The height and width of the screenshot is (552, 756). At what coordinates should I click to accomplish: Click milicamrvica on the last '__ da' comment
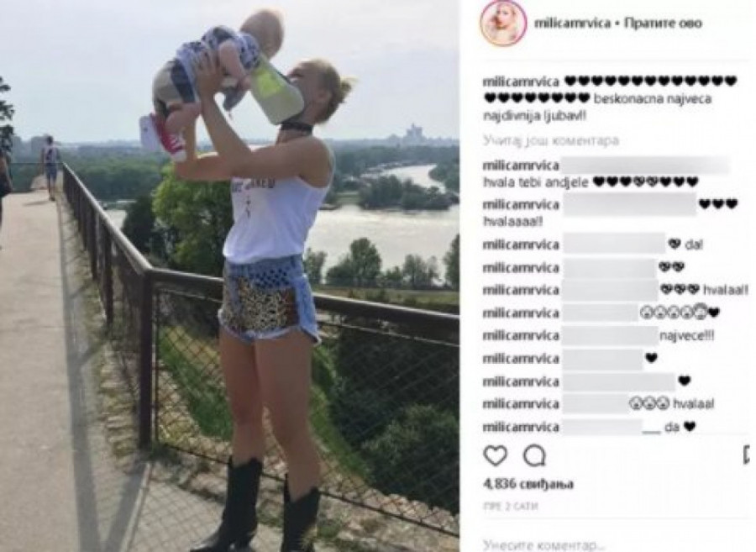point(521,427)
